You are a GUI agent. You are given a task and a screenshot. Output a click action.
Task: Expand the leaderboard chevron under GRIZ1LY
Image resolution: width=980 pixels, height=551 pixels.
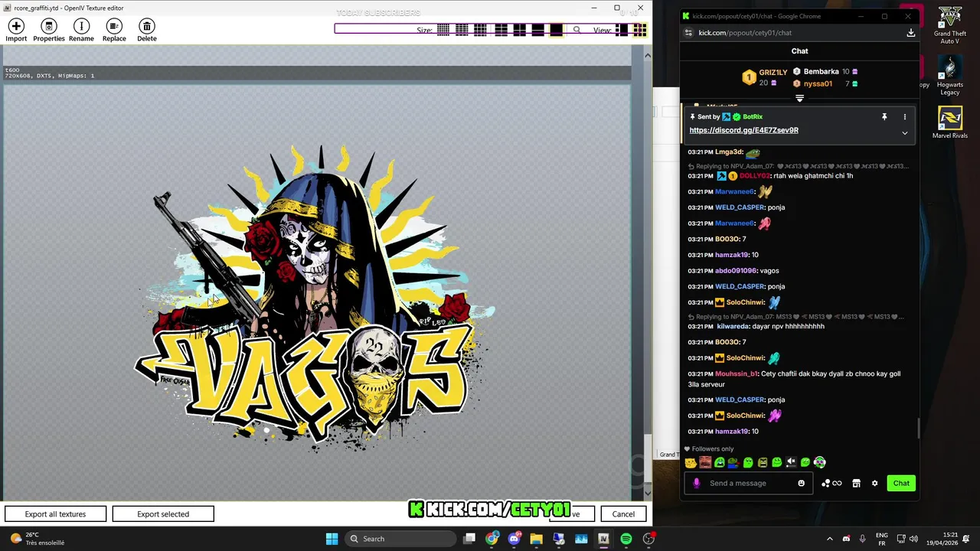coord(799,98)
